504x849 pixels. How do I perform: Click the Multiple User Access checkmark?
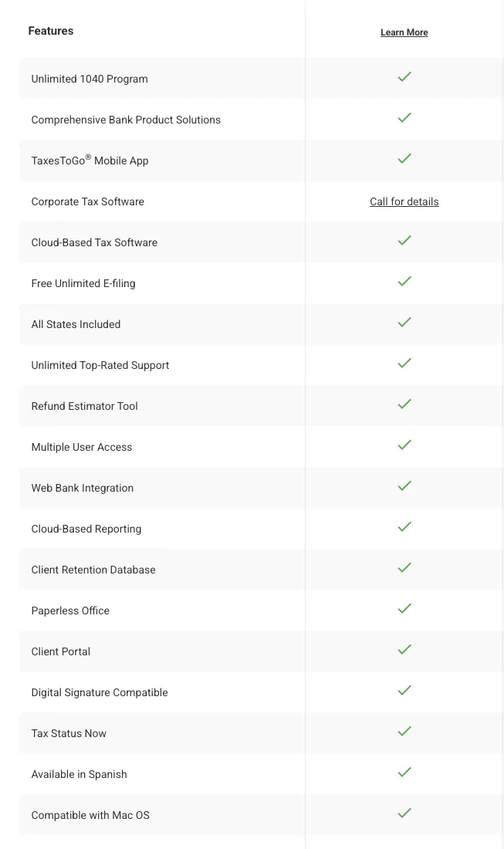pos(404,445)
